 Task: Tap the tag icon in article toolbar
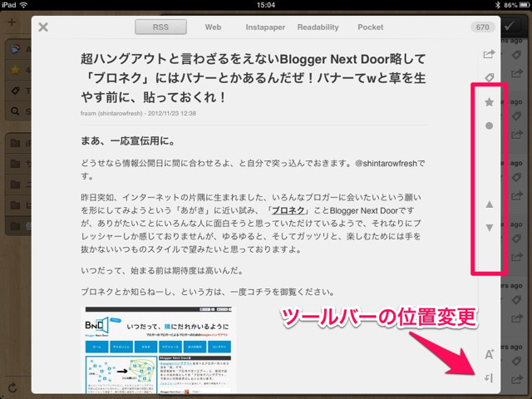pos(490,77)
